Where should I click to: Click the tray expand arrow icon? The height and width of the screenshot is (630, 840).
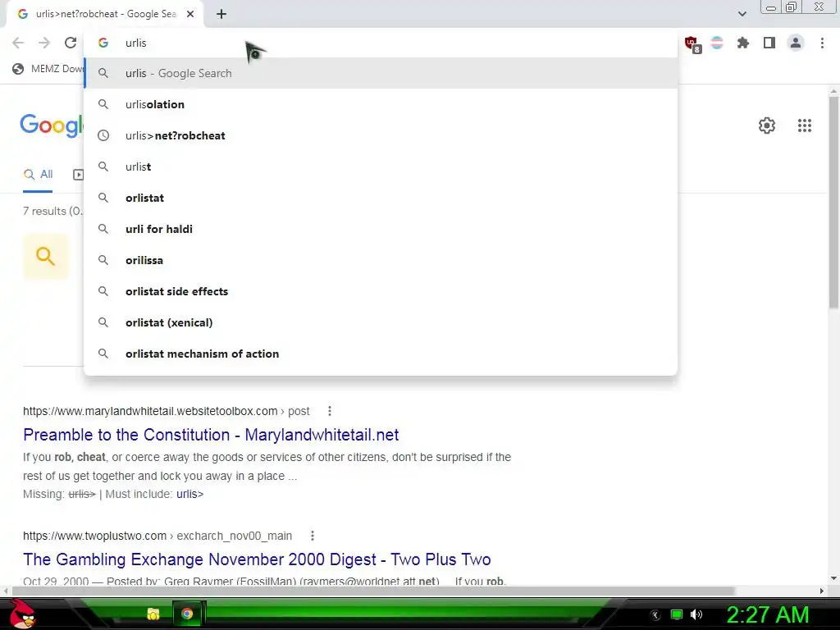pos(655,615)
